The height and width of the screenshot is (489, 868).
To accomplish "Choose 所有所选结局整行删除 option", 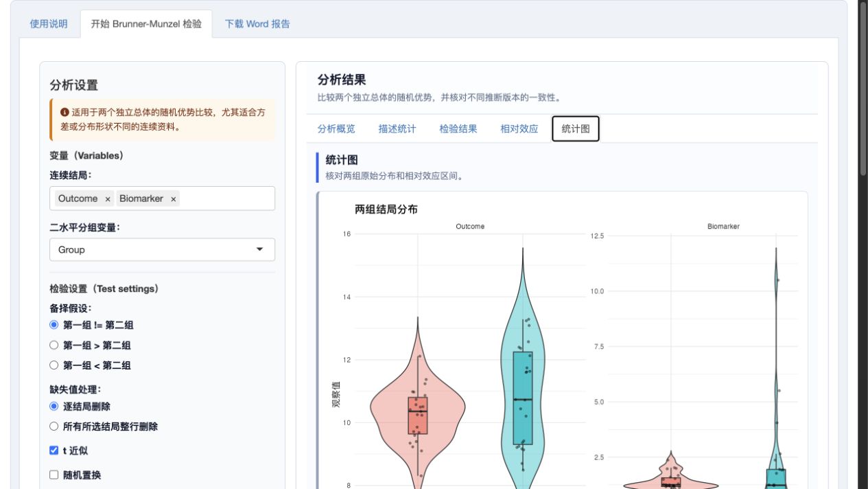I will [x=54, y=426].
